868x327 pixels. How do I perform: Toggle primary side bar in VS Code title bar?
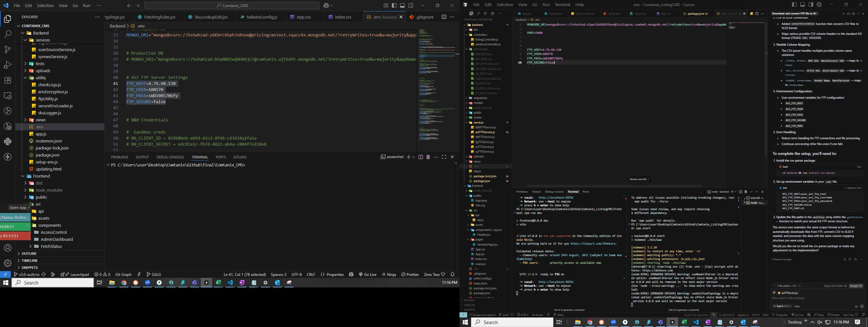[394, 5]
